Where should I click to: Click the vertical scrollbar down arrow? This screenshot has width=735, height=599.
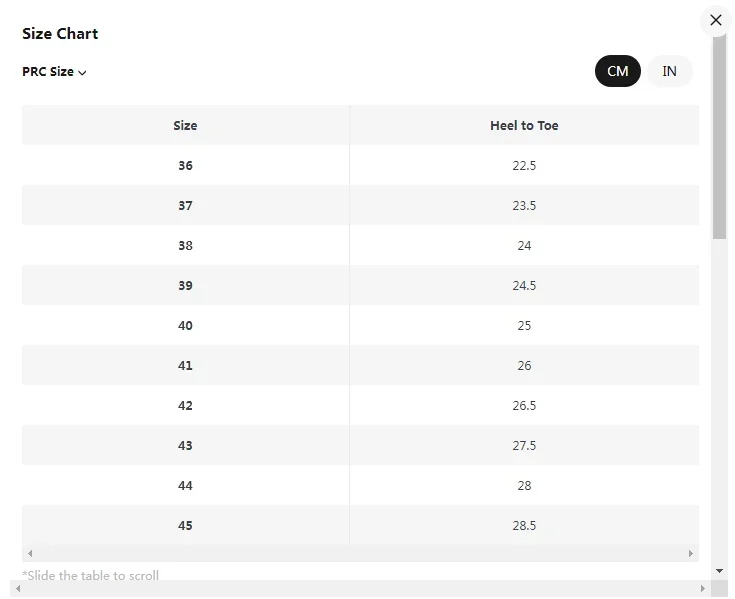pyautogui.click(x=720, y=570)
